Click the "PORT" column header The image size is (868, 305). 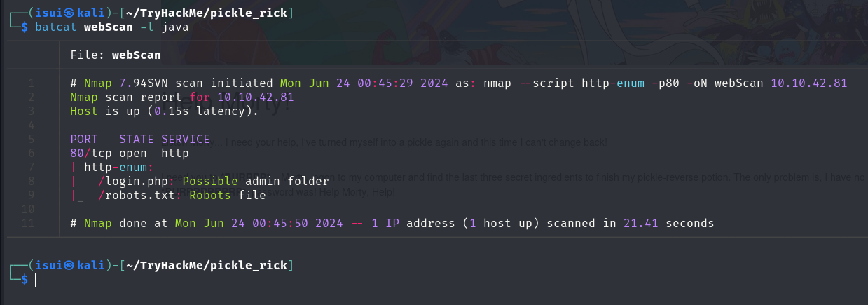tap(84, 140)
